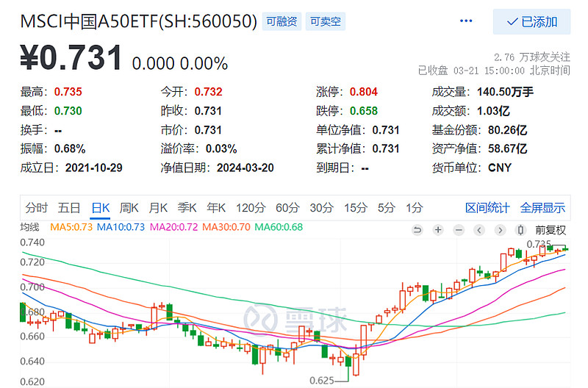The height and width of the screenshot is (388, 588).
Task: Click the MA5:0.73 legend entry
Action: coord(71,227)
